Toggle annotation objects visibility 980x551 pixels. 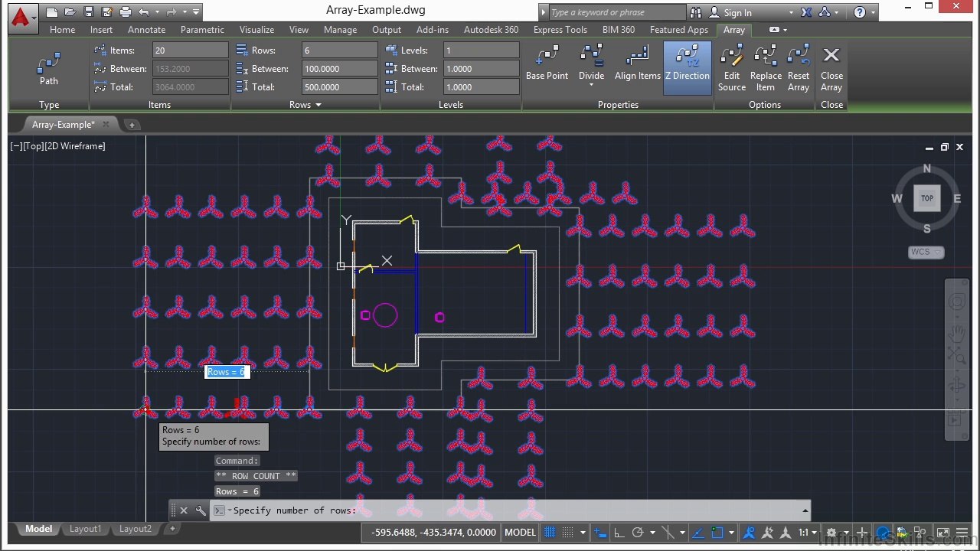750,533
